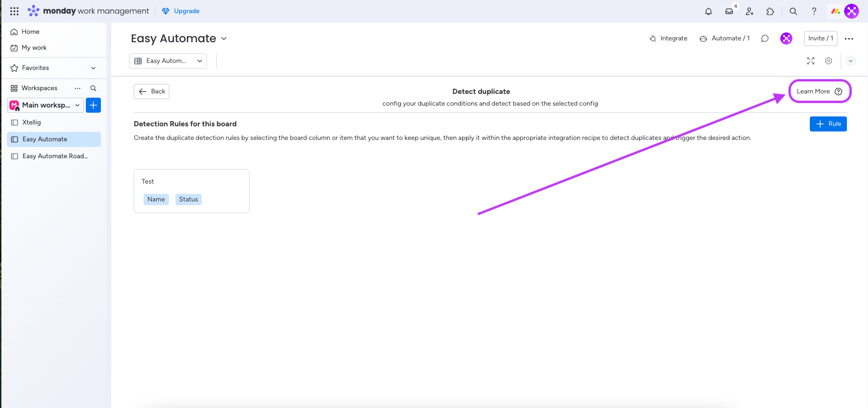The image size is (868, 408).
Task: Open the help question mark icon
Action: (814, 11)
